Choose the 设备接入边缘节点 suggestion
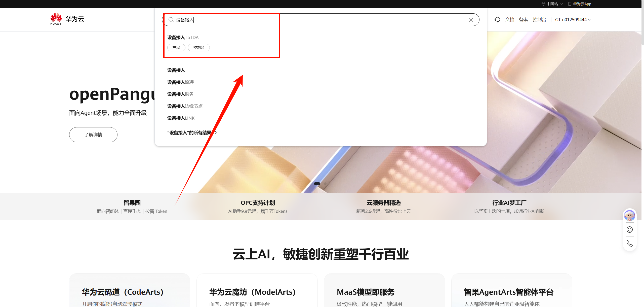644x307 pixels. (185, 106)
